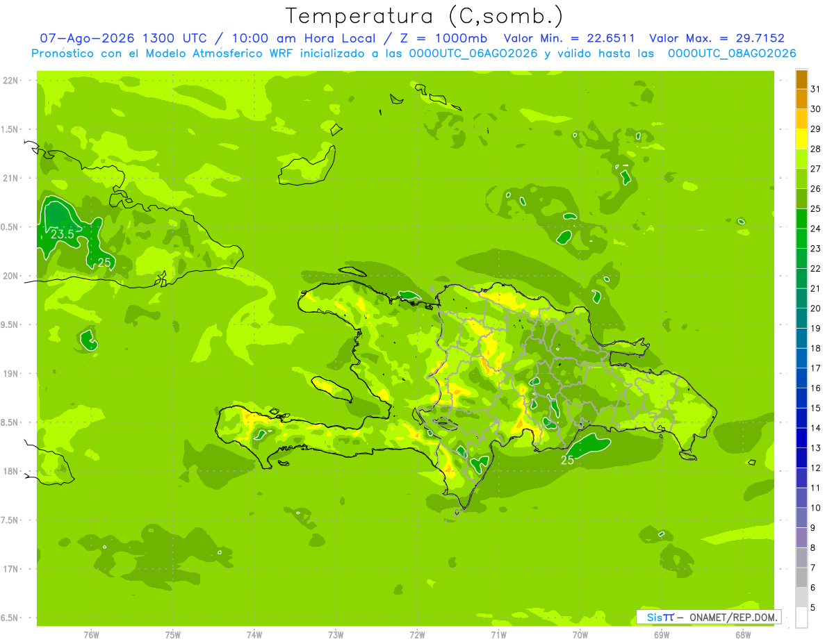Click the '68W' longitude label
Viewport: 834px width, 644px height.
743,635
